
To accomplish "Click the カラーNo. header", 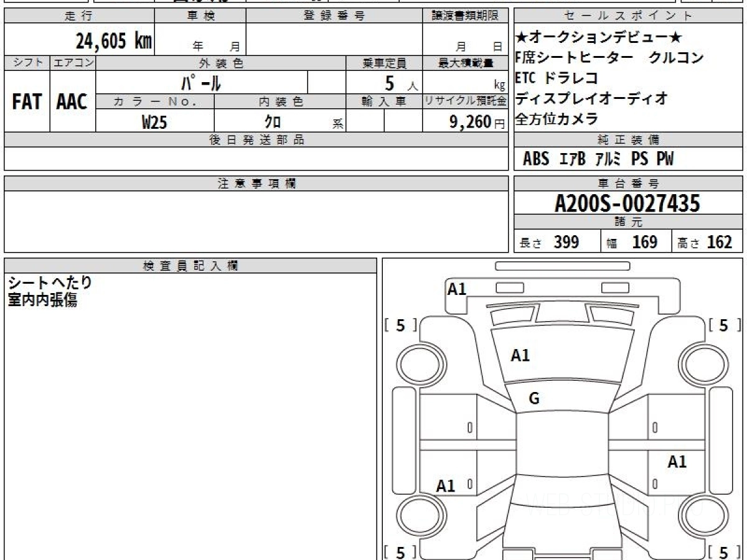I will click(x=155, y=101).
